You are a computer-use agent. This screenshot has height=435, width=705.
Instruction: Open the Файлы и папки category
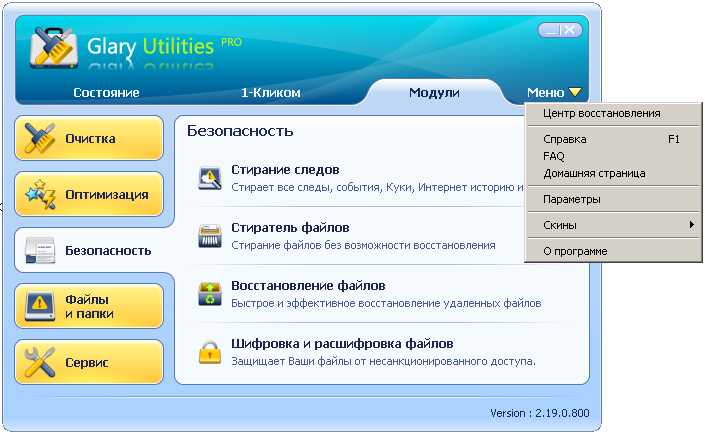89,306
